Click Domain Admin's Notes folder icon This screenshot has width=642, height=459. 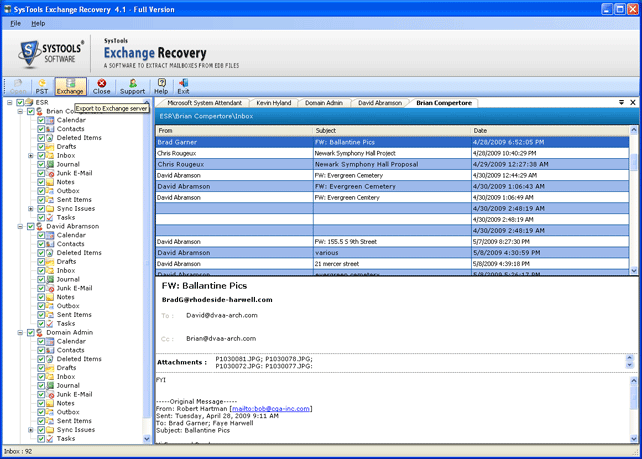click(x=50, y=403)
